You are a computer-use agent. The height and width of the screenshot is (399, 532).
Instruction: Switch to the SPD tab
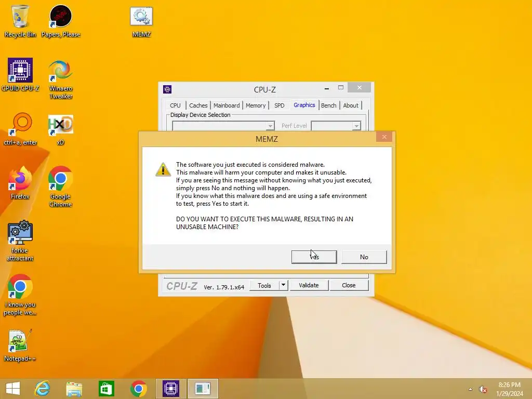pyautogui.click(x=279, y=105)
